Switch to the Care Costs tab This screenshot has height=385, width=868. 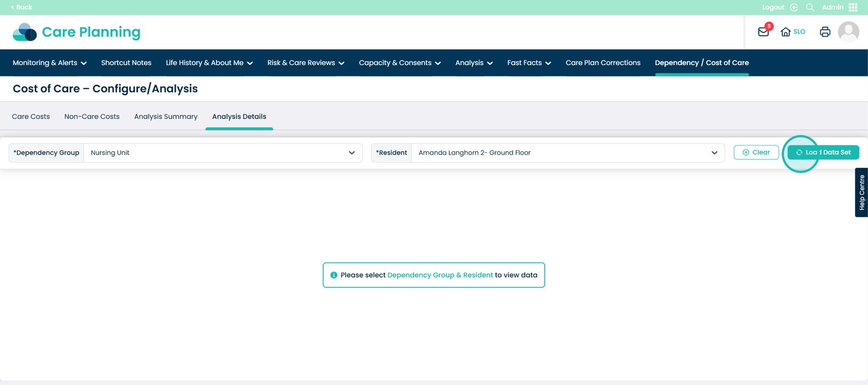click(31, 117)
